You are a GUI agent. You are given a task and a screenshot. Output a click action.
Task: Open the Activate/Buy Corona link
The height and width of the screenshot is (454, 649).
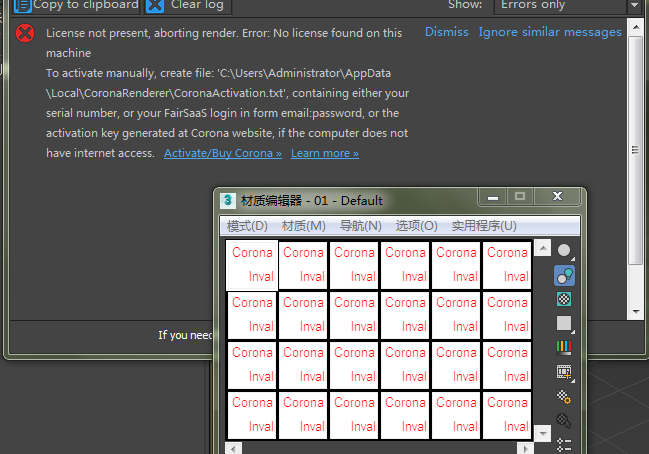(x=223, y=153)
